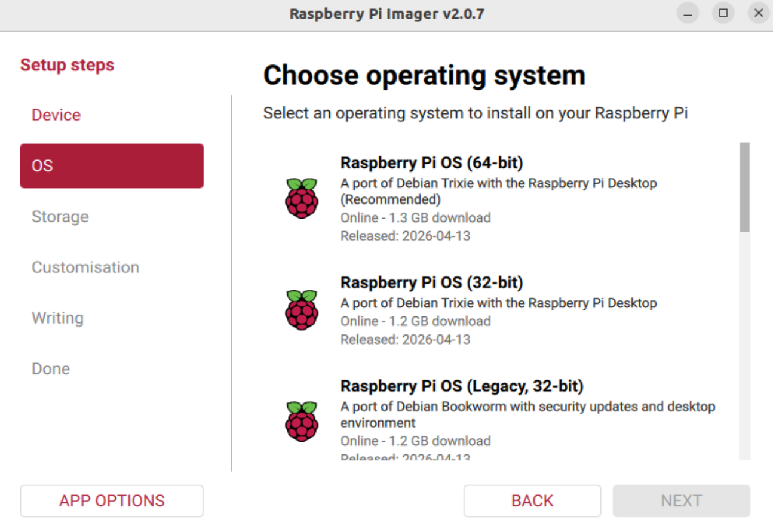Open the Storage step in sidebar

point(60,217)
